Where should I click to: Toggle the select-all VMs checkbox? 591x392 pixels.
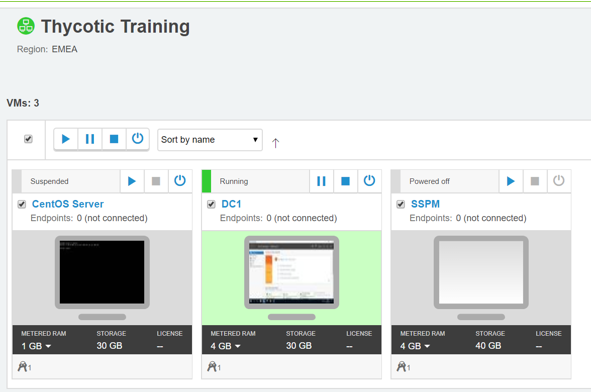coord(28,139)
